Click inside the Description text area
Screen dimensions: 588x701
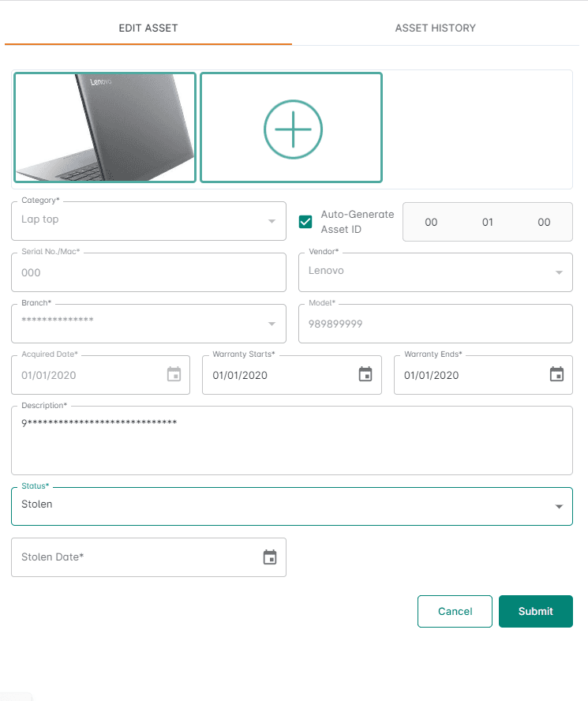click(x=291, y=442)
